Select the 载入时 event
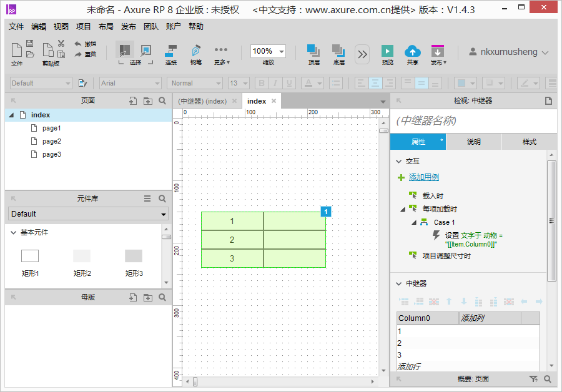The image size is (562, 392). coord(433,195)
